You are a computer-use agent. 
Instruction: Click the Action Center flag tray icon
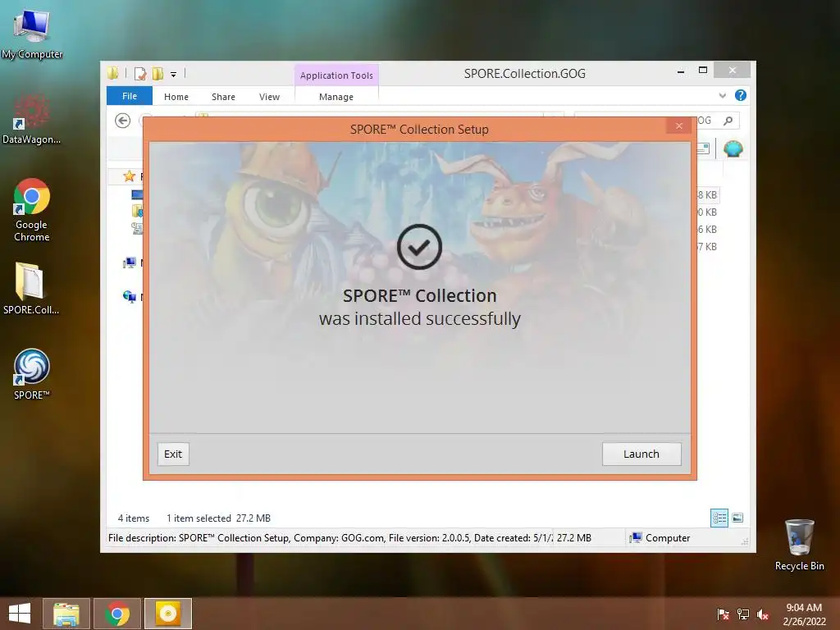pos(723,614)
